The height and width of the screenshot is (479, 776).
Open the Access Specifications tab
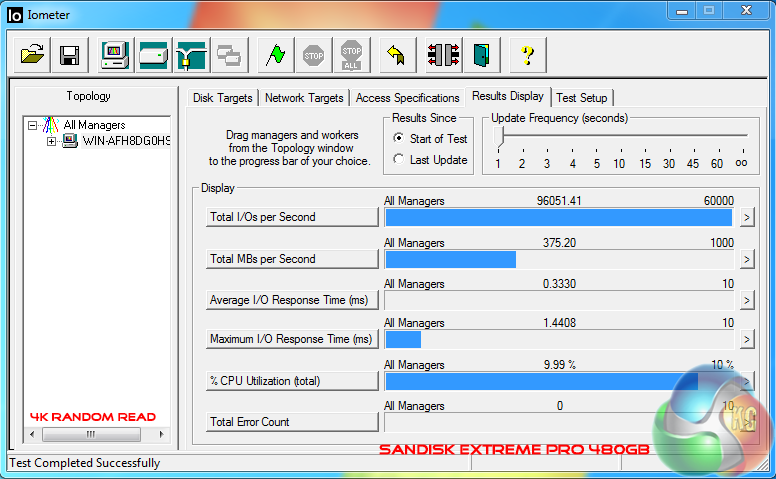pos(407,98)
